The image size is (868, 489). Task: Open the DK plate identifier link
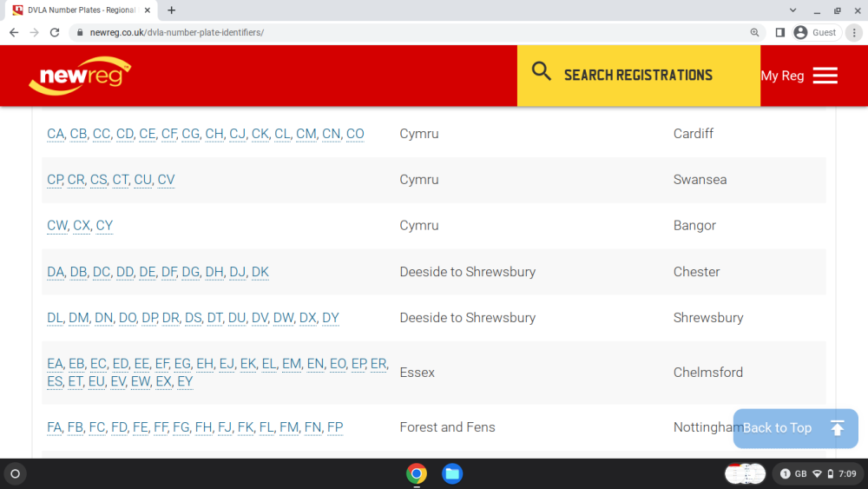pos(260,272)
